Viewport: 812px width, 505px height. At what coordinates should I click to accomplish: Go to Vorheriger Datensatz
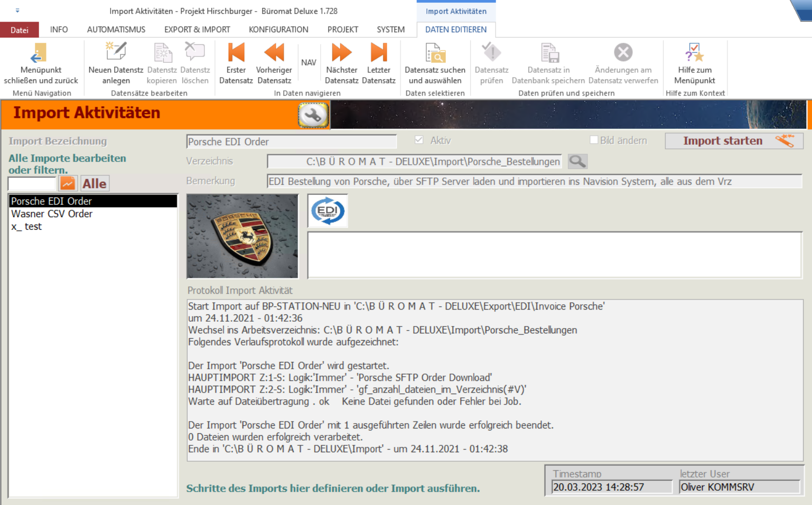[274, 53]
